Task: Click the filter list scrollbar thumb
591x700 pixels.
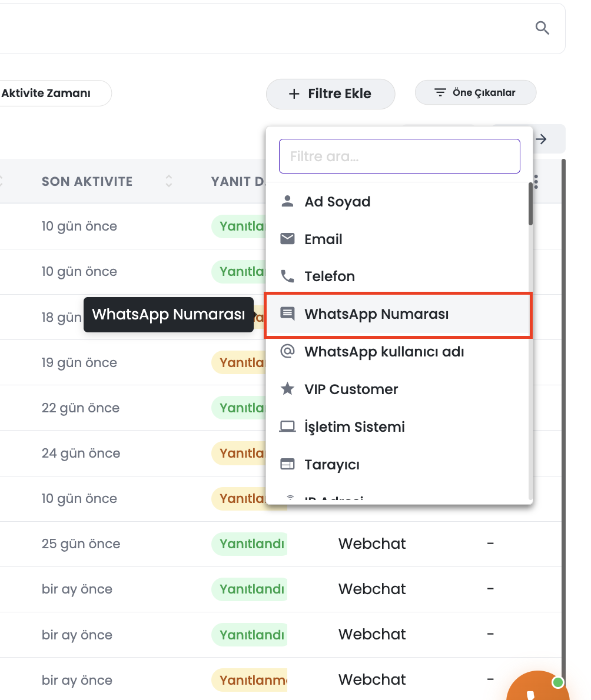Action: (x=530, y=204)
